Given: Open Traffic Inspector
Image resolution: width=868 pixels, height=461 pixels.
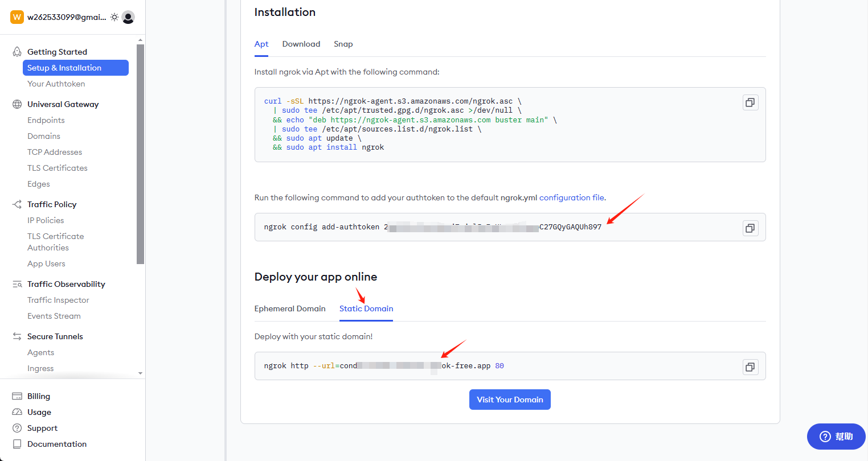Looking at the screenshot, I should coord(58,300).
